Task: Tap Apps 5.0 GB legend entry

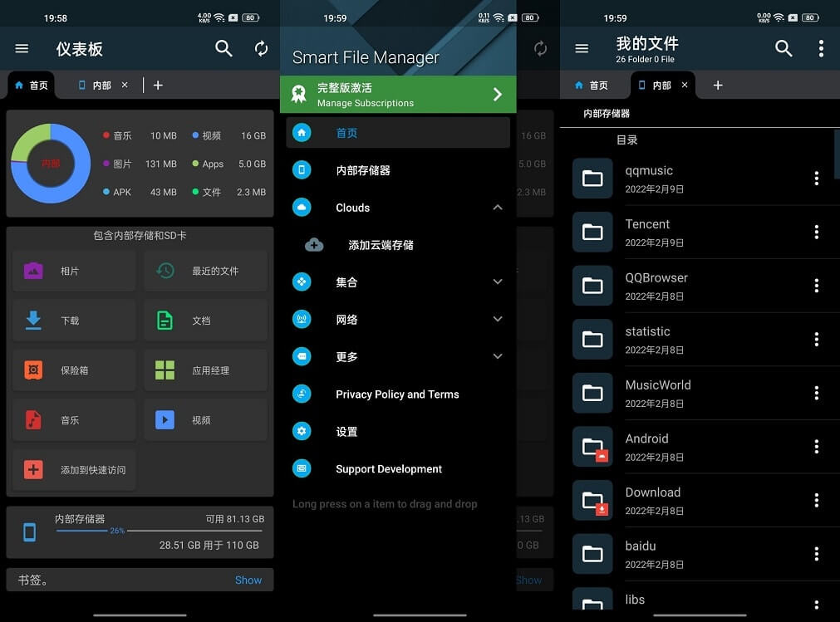Action: 228,164
